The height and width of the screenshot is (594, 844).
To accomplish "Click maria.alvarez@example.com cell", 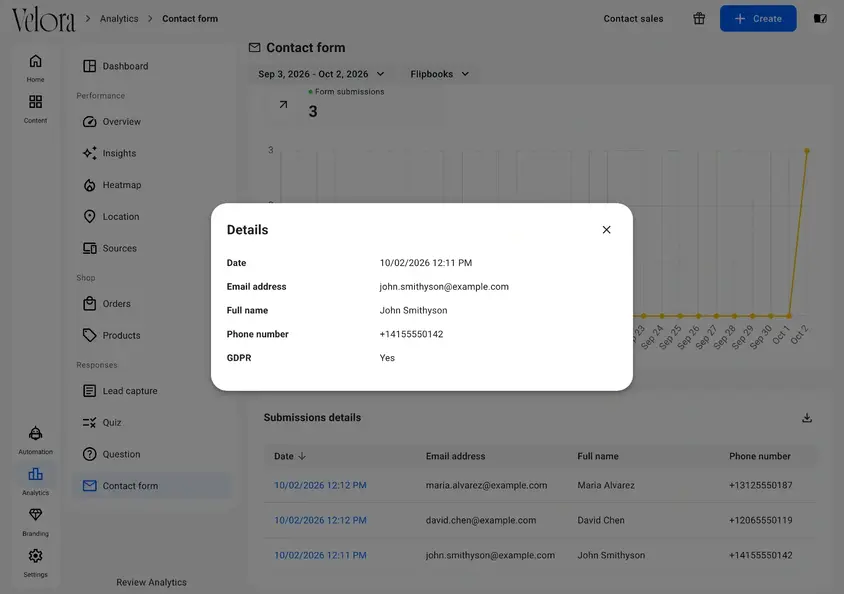I will pyautogui.click(x=486, y=485).
